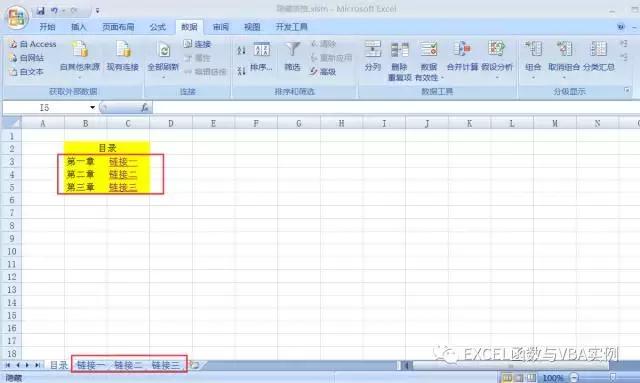640x383 pixels.
Task: Click the zoom out minus button
Action: pos(574,378)
